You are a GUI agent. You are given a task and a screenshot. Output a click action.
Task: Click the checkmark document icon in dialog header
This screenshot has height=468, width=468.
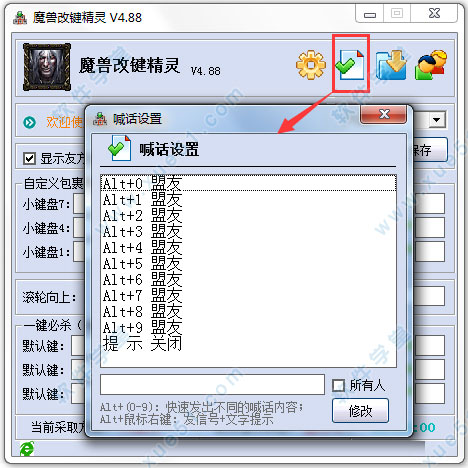coord(120,148)
